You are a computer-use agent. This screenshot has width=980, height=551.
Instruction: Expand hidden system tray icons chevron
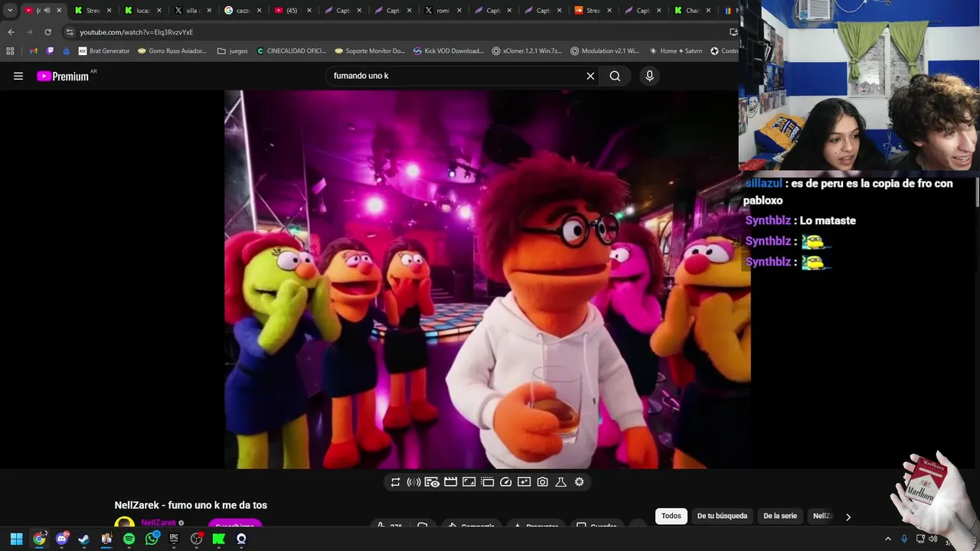click(888, 539)
